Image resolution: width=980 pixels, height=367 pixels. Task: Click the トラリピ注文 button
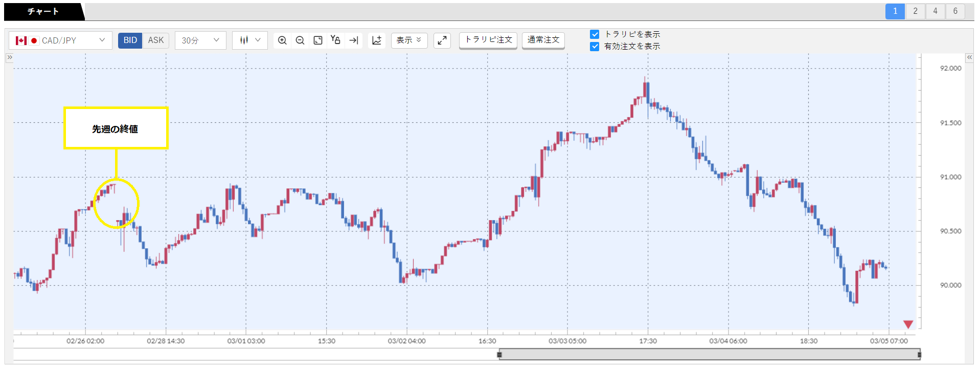pos(488,40)
